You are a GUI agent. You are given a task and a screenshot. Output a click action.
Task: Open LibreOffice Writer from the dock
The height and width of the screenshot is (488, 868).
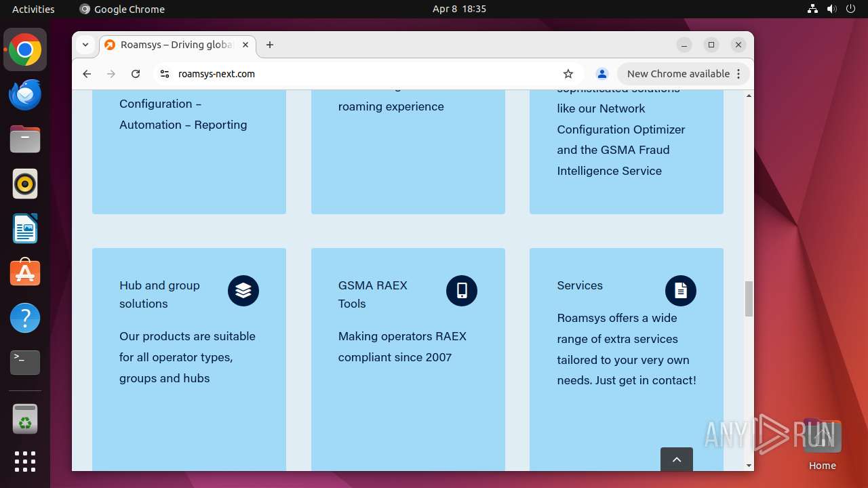point(25,228)
